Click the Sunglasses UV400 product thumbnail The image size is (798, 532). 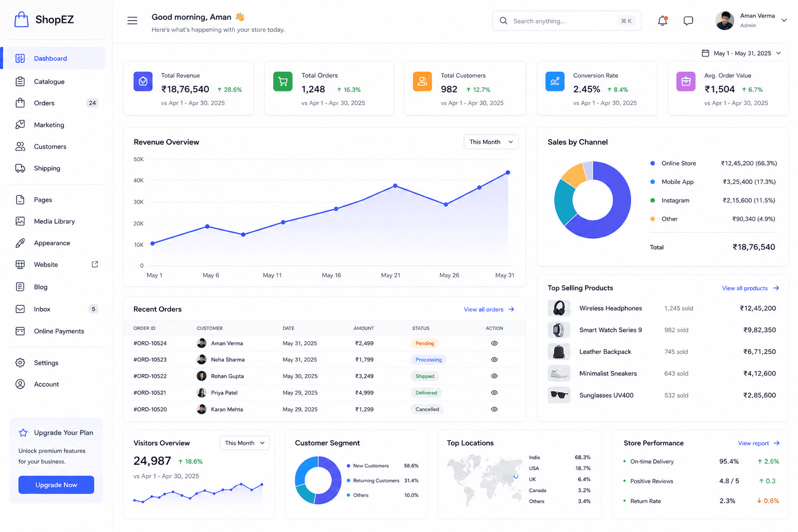(559, 395)
